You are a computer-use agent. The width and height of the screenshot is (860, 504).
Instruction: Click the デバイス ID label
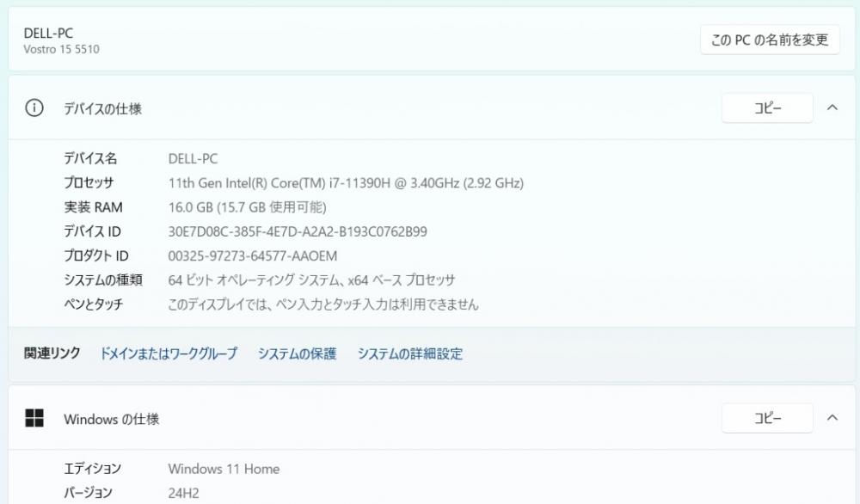click(92, 231)
